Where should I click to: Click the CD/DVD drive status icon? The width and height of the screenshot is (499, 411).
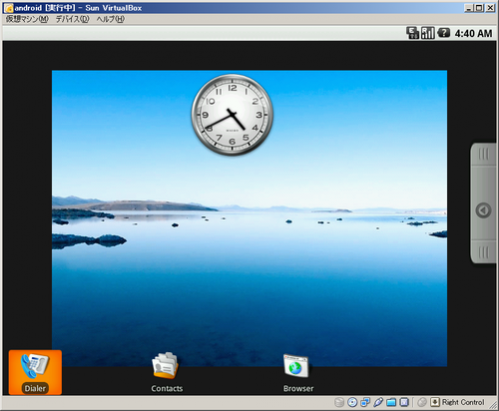tap(352, 403)
